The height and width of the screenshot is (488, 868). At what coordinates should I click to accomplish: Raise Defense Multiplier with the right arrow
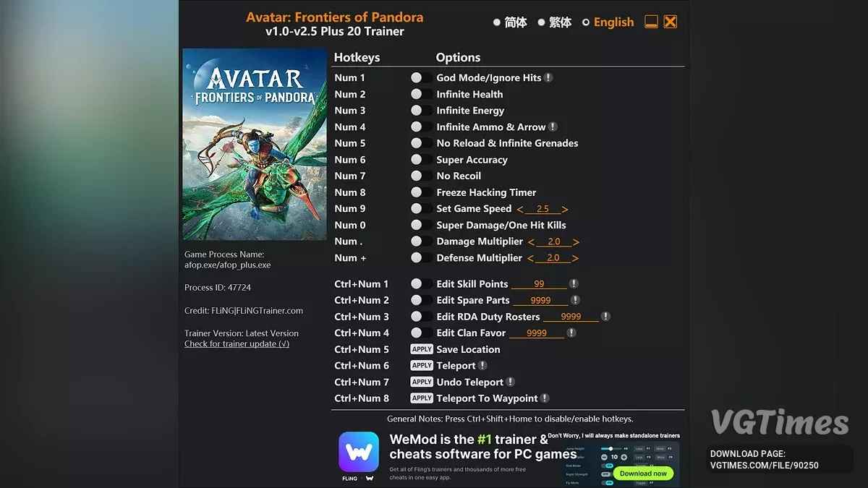pos(575,258)
